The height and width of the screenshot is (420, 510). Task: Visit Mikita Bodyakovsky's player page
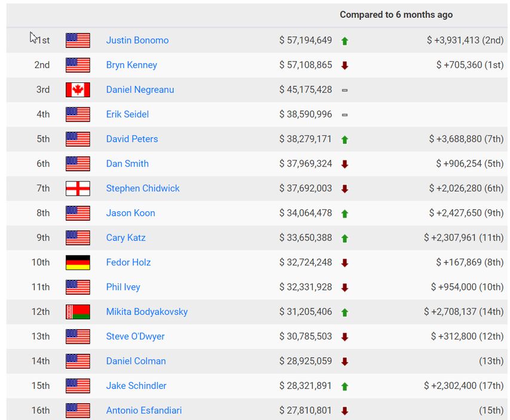pyautogui.click(x=147, y=311)
